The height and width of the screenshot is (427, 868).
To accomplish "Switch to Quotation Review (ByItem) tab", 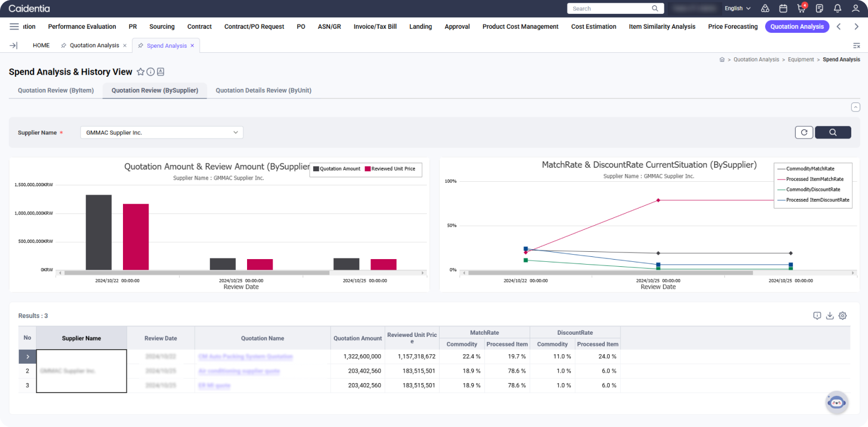I will tap(56, 90).
